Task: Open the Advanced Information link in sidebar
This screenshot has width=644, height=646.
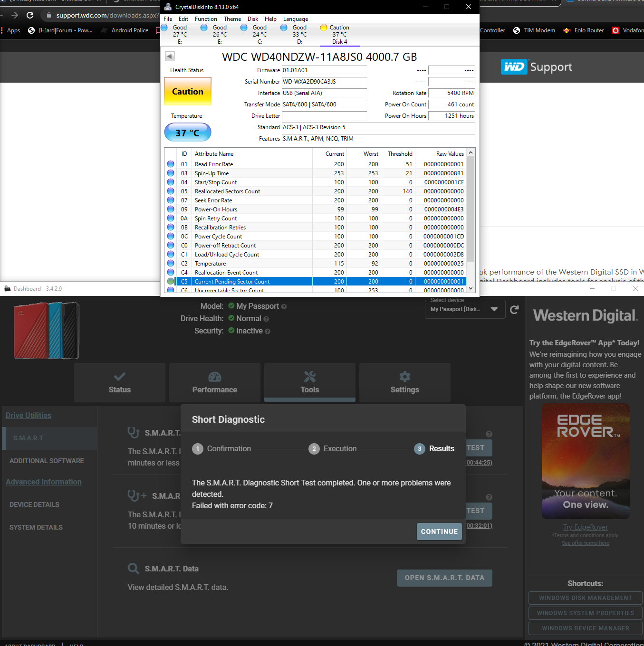Action: [x=44, y=482]
